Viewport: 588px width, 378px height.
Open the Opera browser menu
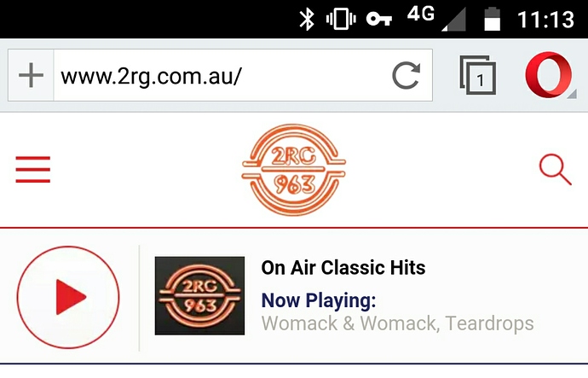pos(549,75)
